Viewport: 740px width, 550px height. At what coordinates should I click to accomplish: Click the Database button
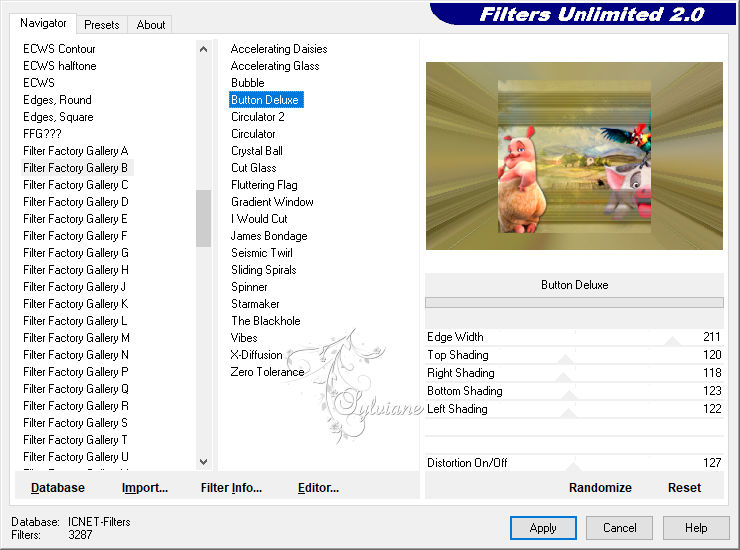pos(58,488)
